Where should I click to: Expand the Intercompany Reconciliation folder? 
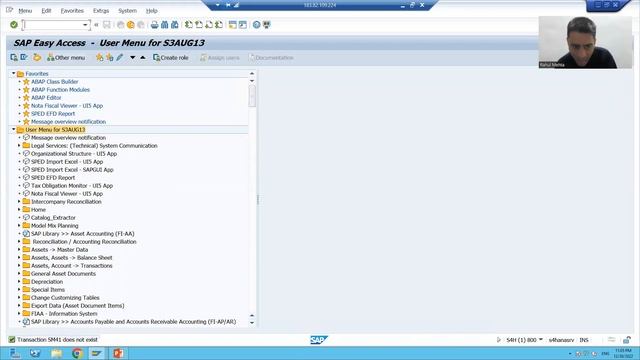point(19,202)
